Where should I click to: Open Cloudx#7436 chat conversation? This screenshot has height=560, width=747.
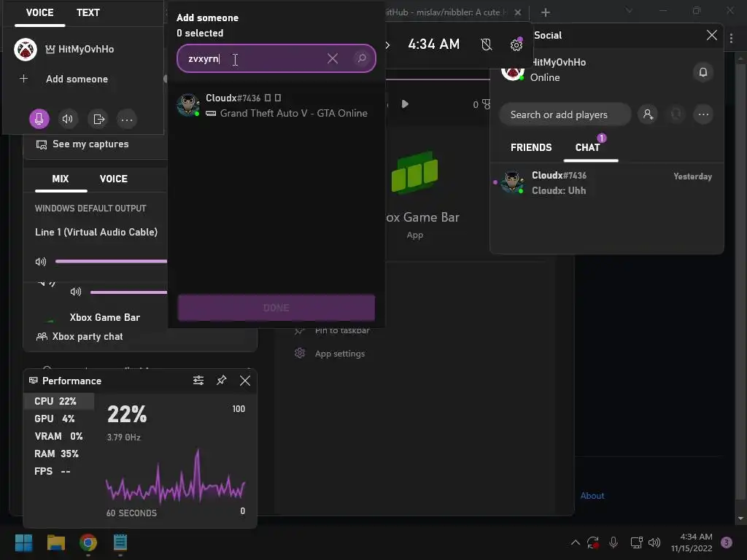point(606,183)
